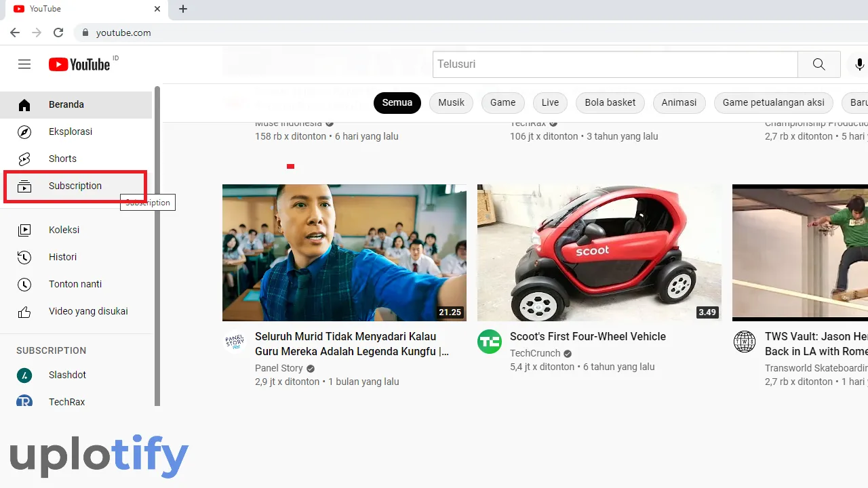
Task: Click the browser forward arrow
Action: (37, 33)
